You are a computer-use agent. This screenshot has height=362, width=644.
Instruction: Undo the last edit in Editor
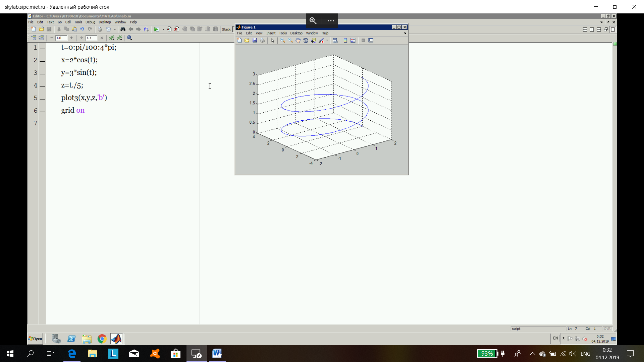pyautogui.click(x=82, y=29)
